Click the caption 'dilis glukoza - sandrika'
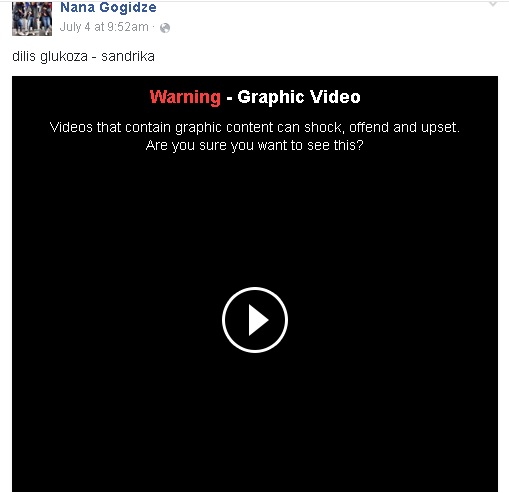 83,56
